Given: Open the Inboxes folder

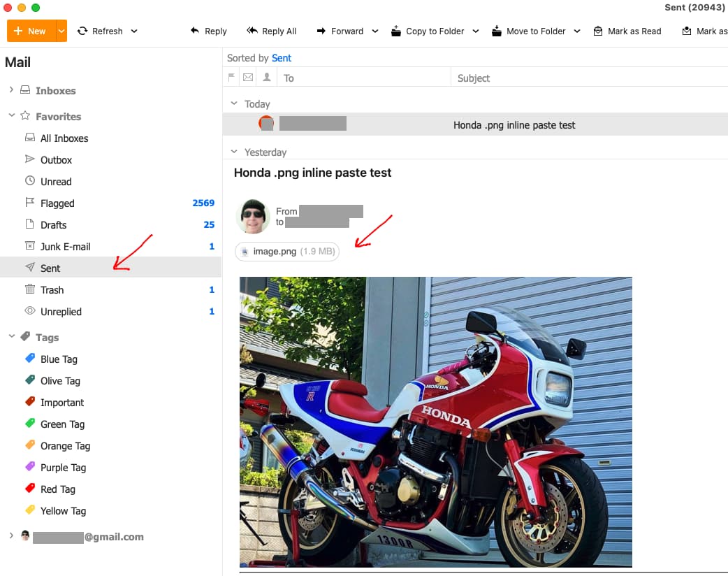Looking at the screenshot, I should (x=56, y=91).
